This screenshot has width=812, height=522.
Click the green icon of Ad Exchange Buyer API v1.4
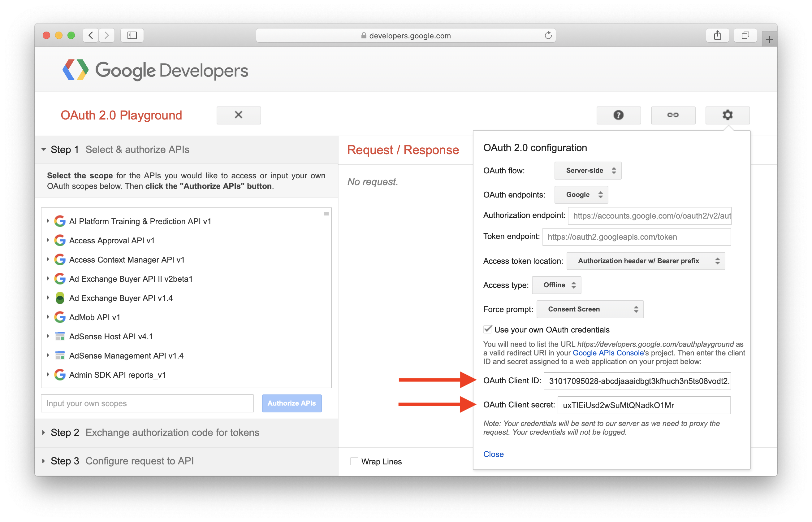[x=60, y=298]
